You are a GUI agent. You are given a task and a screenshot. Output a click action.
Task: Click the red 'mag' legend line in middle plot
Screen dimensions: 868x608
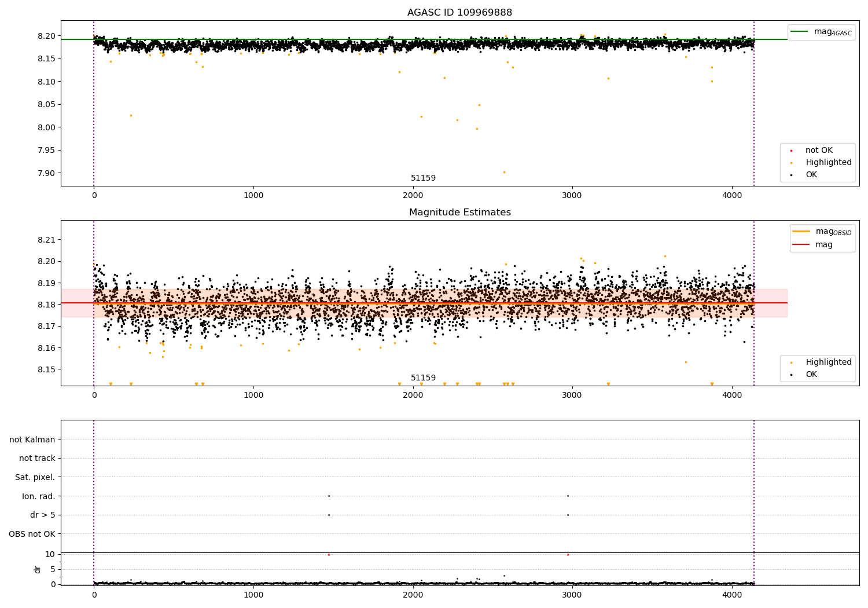tap(801, 245)
